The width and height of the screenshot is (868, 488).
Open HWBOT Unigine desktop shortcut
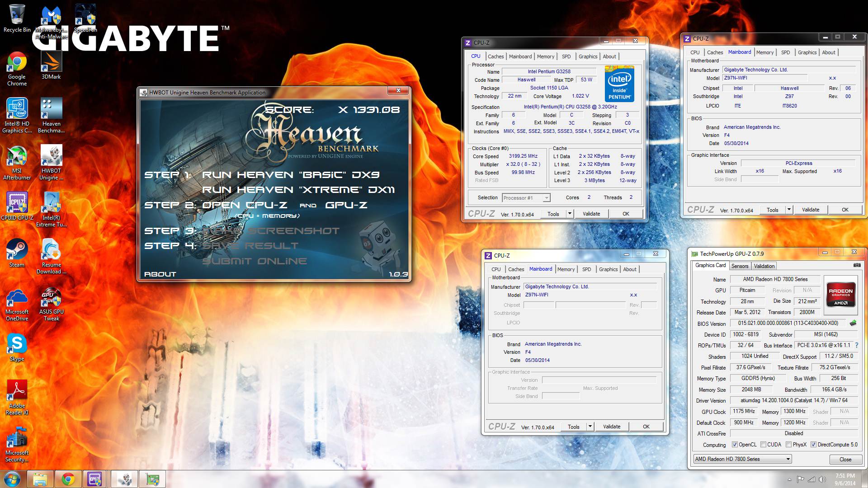[51, 163]
